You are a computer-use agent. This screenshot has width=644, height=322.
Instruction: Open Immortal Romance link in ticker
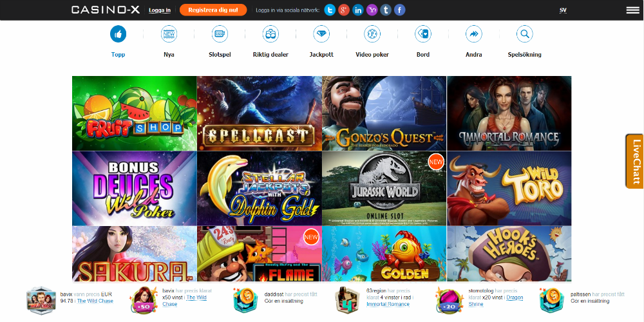pyautogui.click(x=388, y=304)
